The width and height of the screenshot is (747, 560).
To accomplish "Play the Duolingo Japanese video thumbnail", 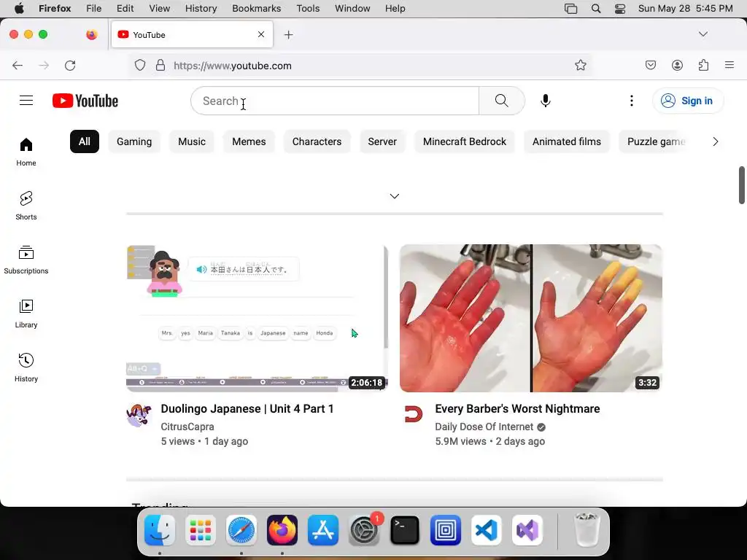I will coord(258,318).
